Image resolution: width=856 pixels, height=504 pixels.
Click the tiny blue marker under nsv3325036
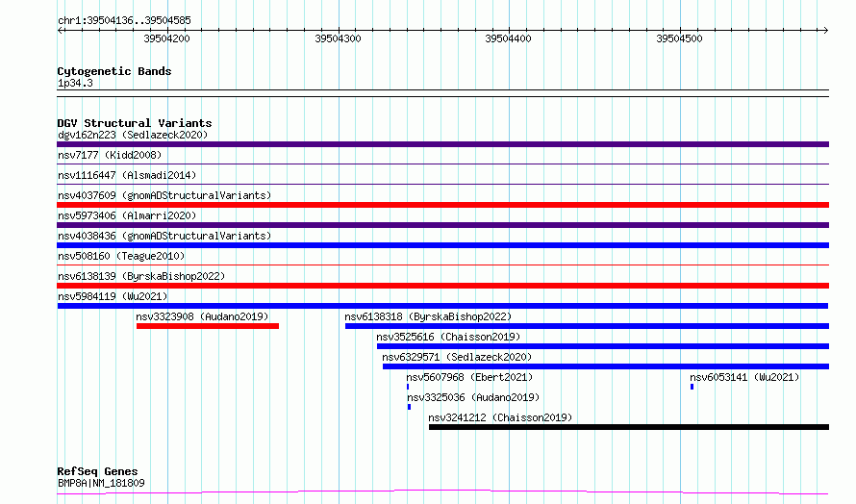(x=409, y=407)
